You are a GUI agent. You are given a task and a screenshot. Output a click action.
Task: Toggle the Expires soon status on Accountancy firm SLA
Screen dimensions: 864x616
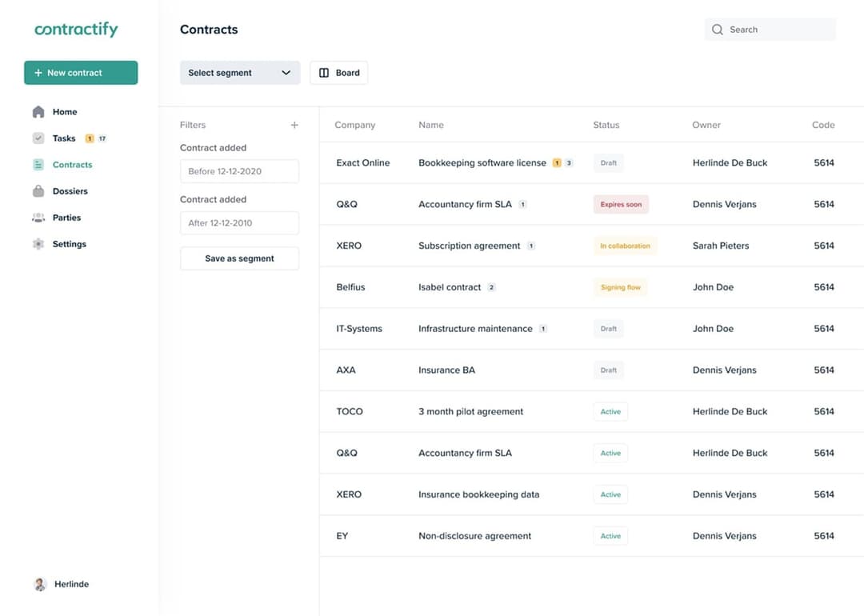[x=621, y=204]
